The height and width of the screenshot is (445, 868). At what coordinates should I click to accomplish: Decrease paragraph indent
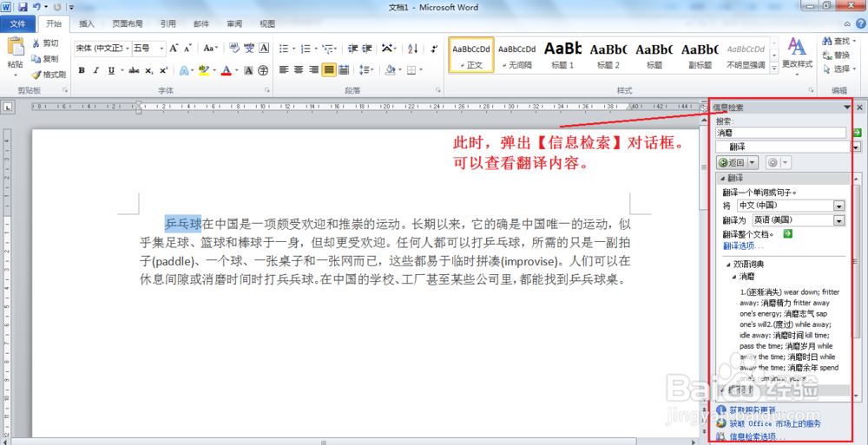(352, 49)
